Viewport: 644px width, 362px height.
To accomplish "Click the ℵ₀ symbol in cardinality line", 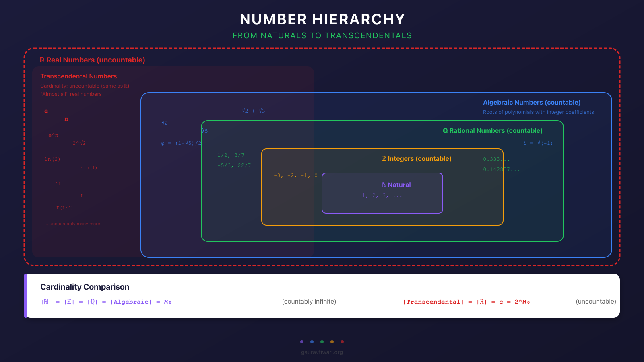I will coord(167,302).
